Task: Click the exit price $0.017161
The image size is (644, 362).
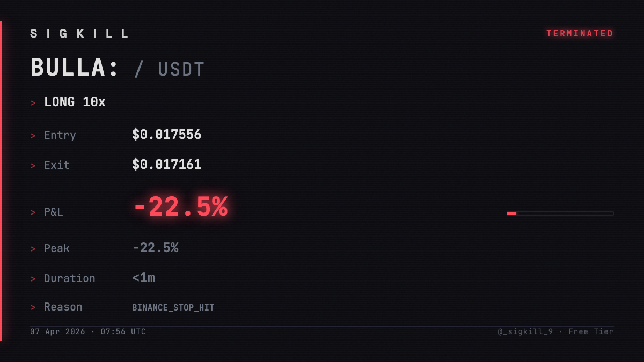Action: (166, 165)
